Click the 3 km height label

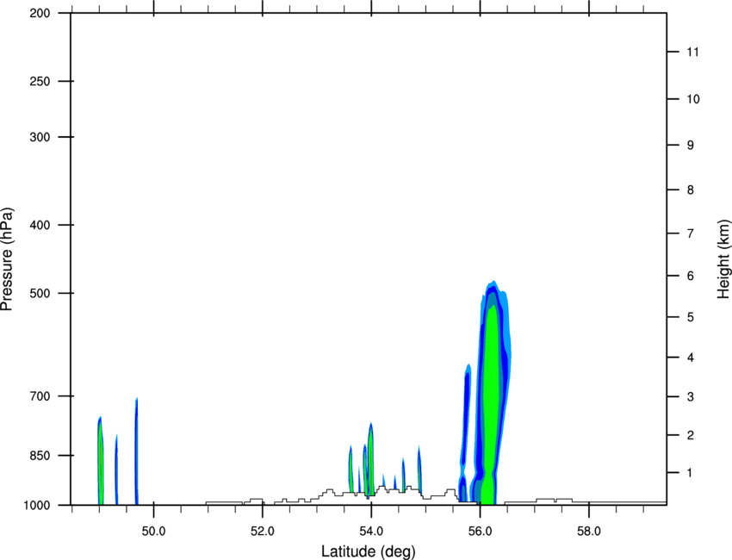tap(690, 397)
